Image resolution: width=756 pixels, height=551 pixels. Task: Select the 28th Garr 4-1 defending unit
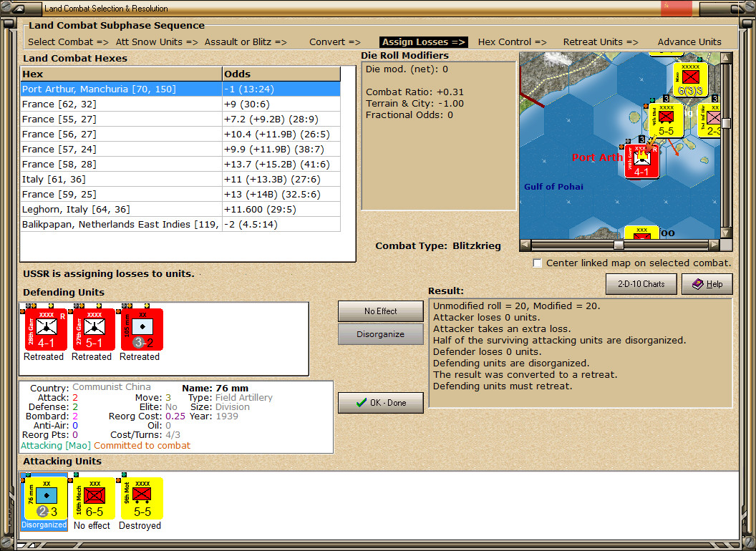point(46,329)
